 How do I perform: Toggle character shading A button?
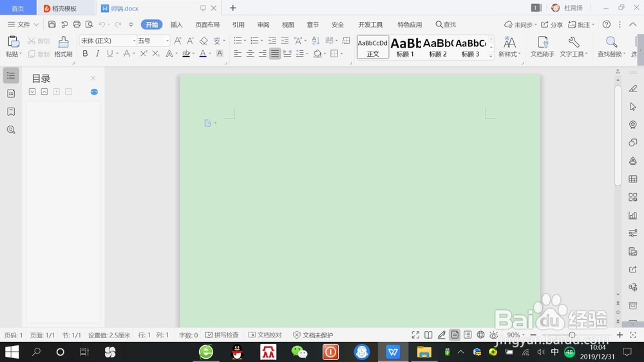point(220,53)
